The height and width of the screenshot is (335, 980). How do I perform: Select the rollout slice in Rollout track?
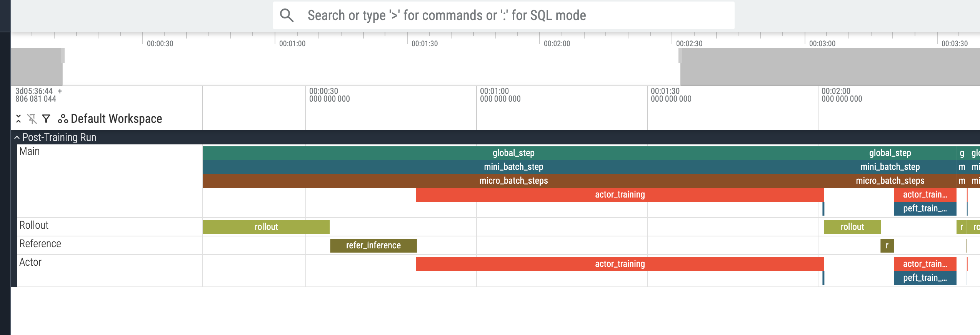(266, 227)
